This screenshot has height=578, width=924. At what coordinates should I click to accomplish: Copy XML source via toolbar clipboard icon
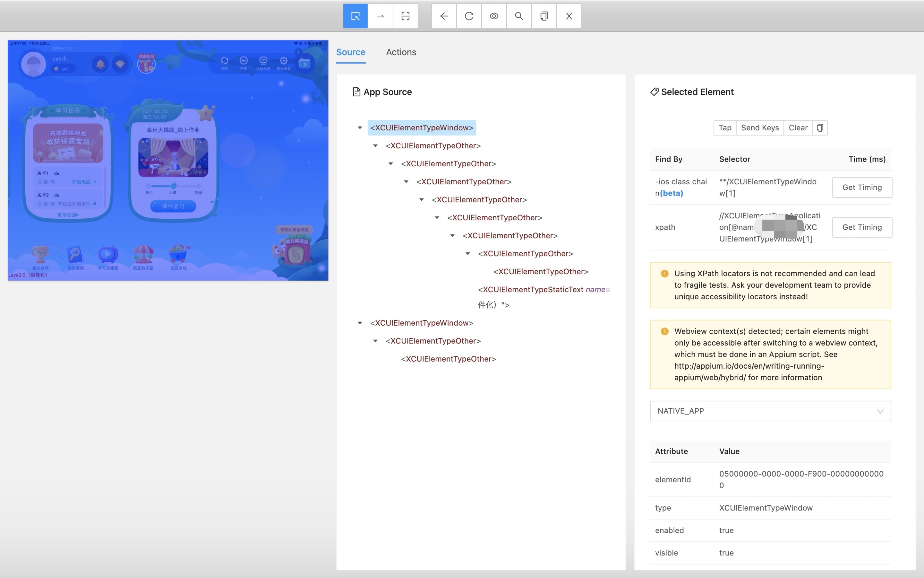click(544, 16)
